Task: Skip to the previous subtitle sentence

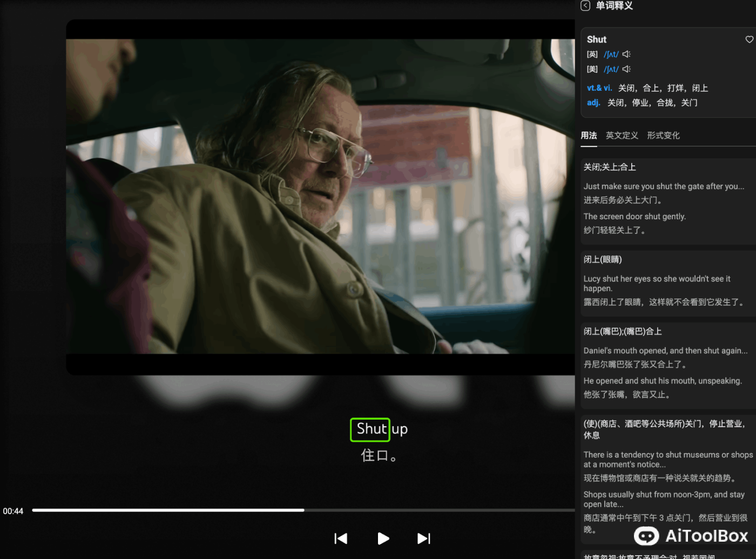Action: click(341, 538)
